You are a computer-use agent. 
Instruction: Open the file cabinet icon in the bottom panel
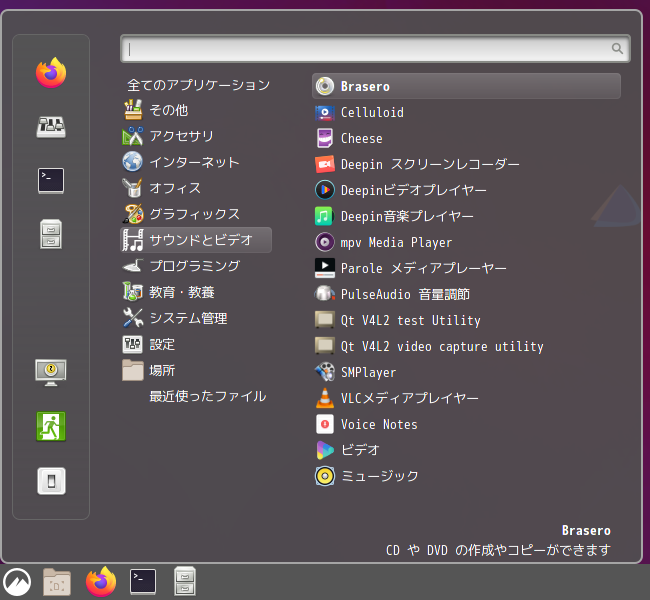click(x=185, y=581)
